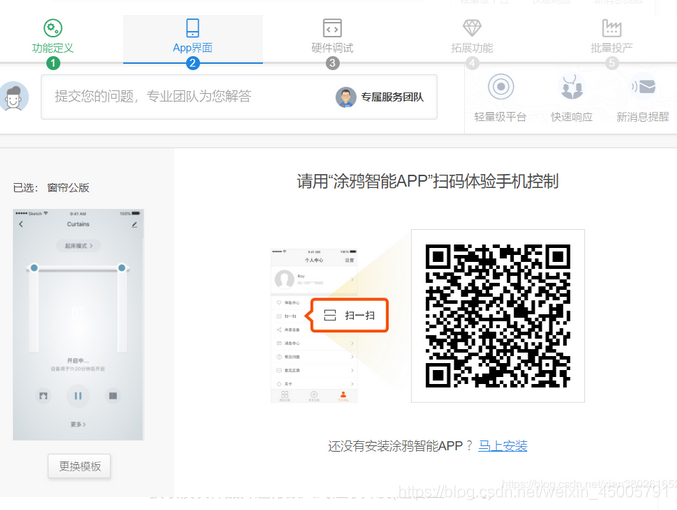Click the question input field 提交您的问题
Viewport: 677px width, 510px height.
pos(239,97)
